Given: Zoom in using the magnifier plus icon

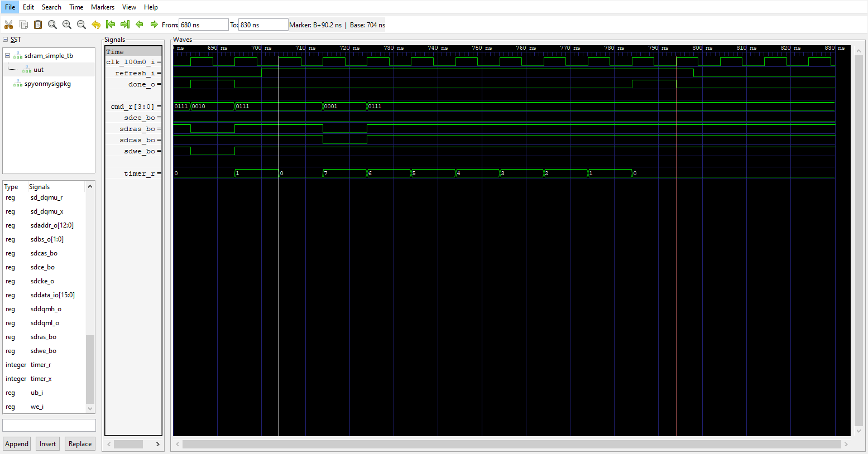Looking at the screenshot, I should [x=66, y=25].
